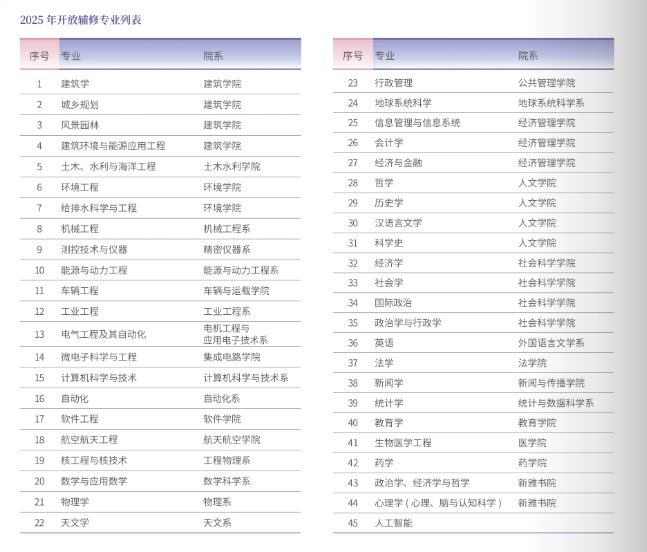The width and height of the screenshot is (647, 552).
Task: Select department '电机工程与应用电子技术系'
Action: 236,334
